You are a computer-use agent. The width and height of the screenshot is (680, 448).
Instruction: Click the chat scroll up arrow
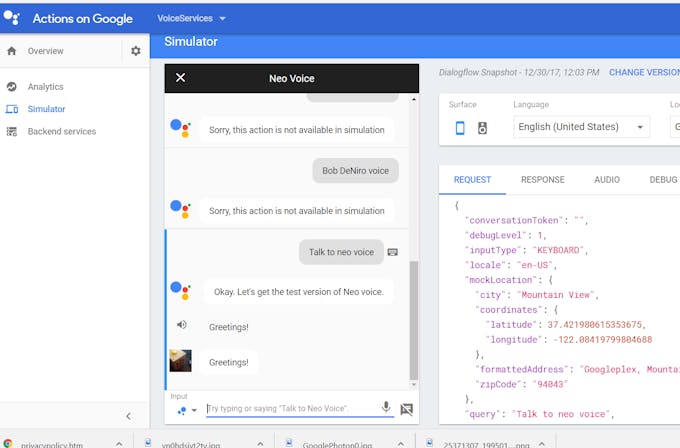pyautogui.click(x=414, y=99)
